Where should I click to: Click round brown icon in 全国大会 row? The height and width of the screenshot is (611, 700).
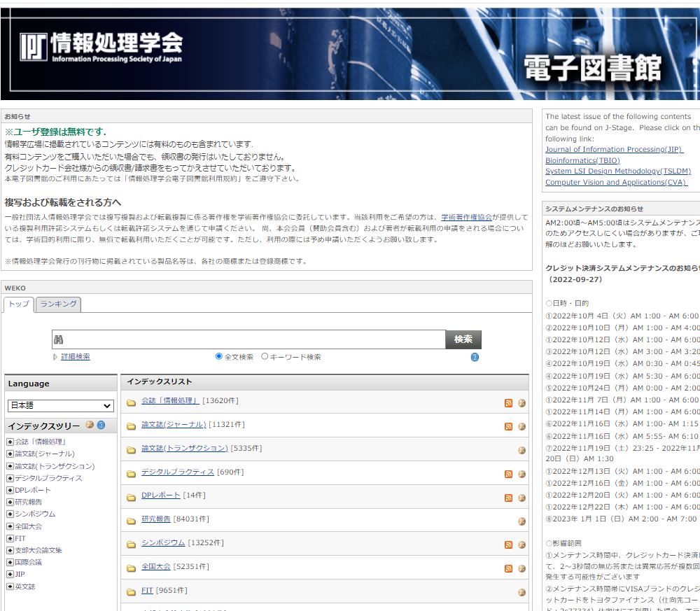pyautogui.click(x=521, y=568)
